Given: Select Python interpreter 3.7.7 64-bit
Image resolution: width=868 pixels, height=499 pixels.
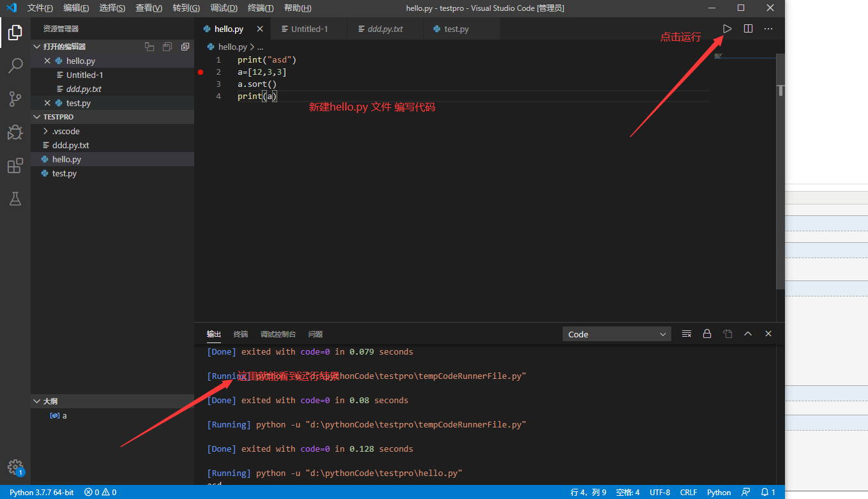Looking at the screenshot, I should tap(42, 493).
